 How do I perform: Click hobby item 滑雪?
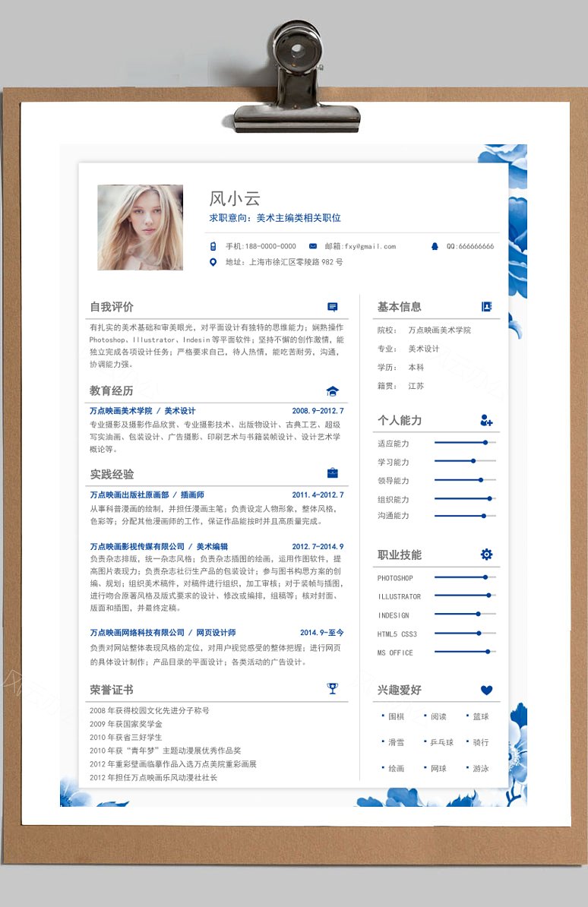tap(397, 742)
